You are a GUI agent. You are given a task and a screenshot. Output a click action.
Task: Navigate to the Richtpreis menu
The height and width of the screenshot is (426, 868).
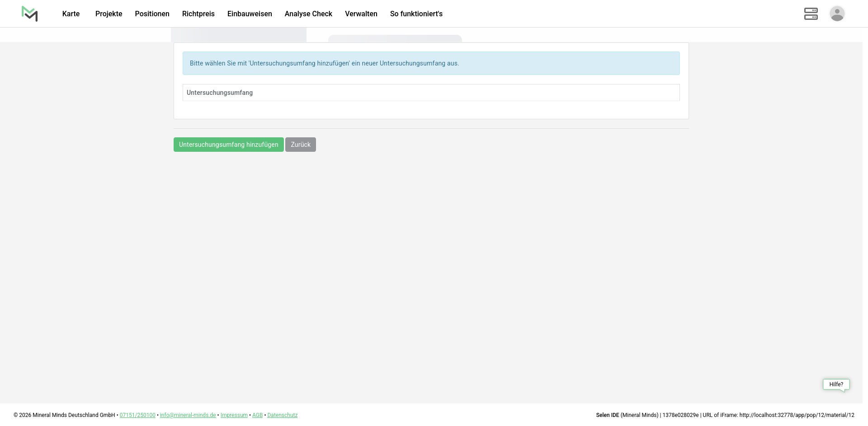198,14
